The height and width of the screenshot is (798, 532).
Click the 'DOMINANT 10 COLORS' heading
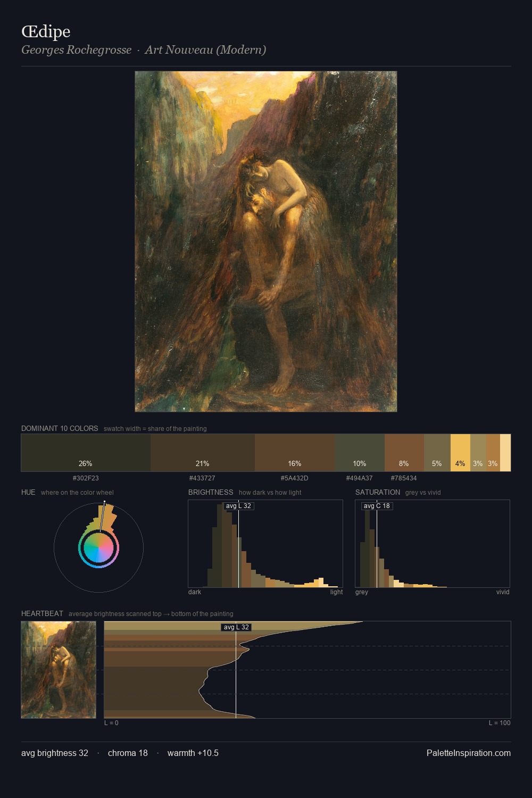[60, 428]
